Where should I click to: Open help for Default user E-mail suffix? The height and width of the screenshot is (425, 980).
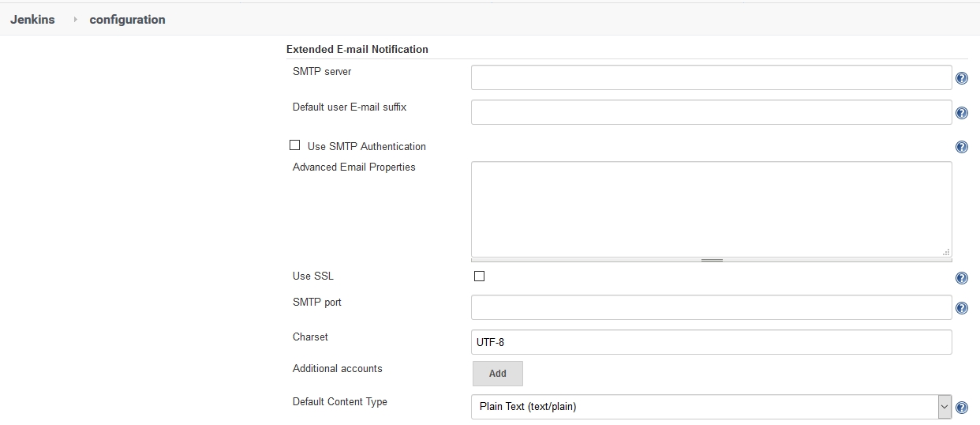click(x=961, y=113)
